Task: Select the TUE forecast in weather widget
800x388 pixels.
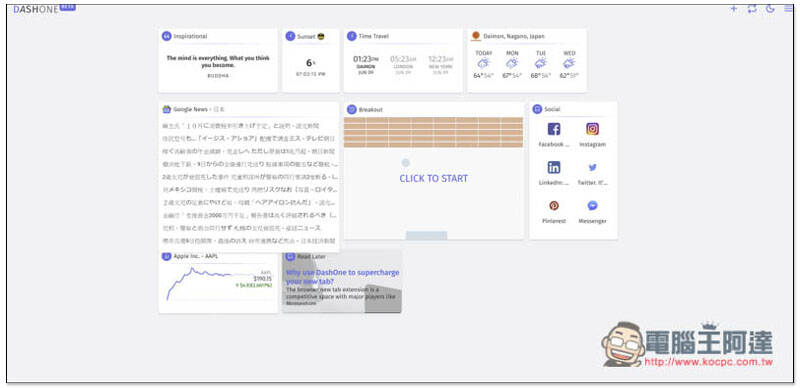Action: pyautogui.click(x=541, y=65)
